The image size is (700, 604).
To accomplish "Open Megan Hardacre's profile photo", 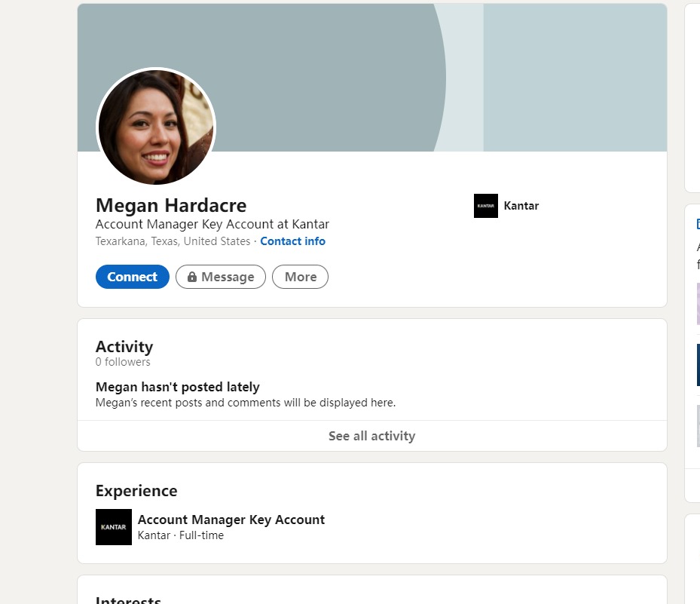I will click(156, 127).
